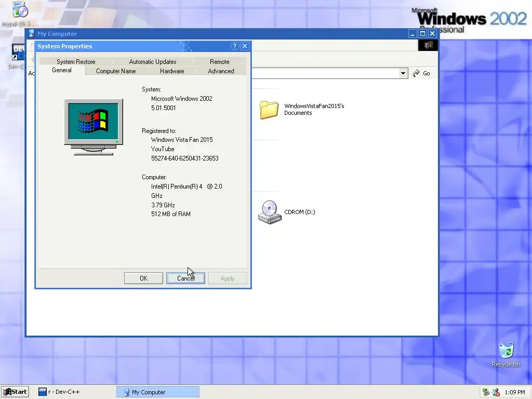Open the Computer Name tab
Viewport: 532px width, 399px height.
click(x=116, y=71)
